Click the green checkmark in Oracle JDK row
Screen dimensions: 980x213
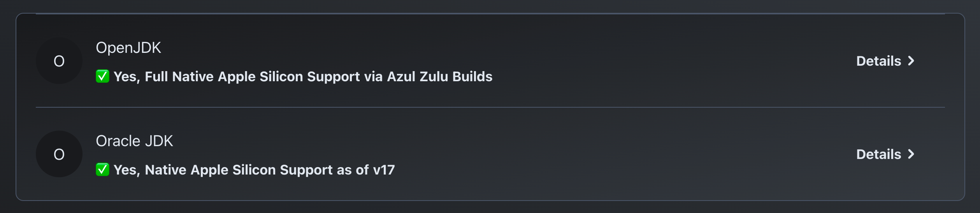[x=102, y=169]
